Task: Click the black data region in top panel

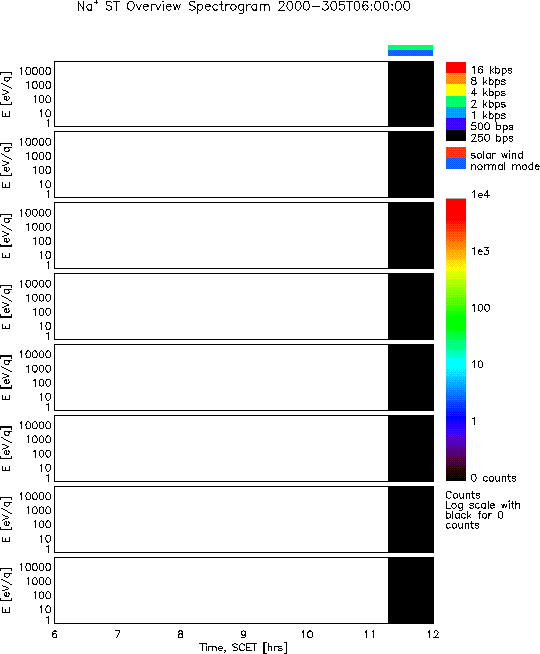Action: [411, 94]
